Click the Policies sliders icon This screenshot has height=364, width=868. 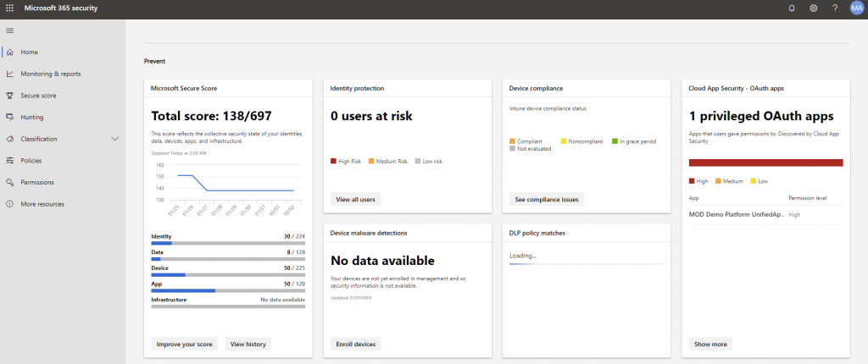coord(9,161)
